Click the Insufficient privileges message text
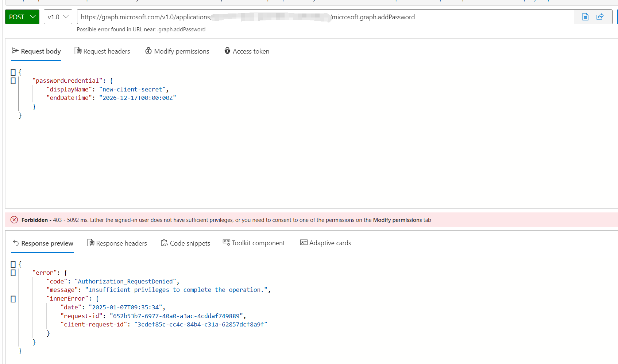 point(177,290)
